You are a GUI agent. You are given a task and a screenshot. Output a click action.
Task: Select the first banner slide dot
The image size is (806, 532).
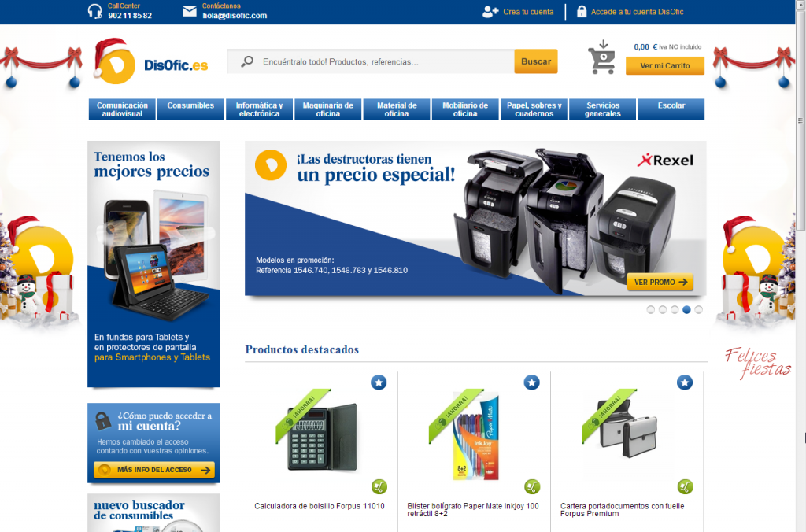pyautogui.click(x=651, y=309)
